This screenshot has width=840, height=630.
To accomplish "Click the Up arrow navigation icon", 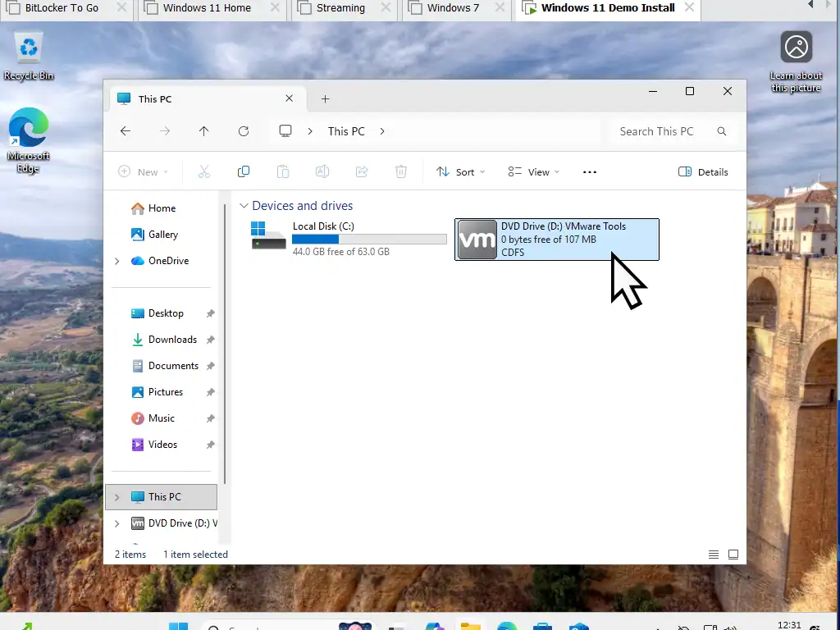I will click(204, 131).
